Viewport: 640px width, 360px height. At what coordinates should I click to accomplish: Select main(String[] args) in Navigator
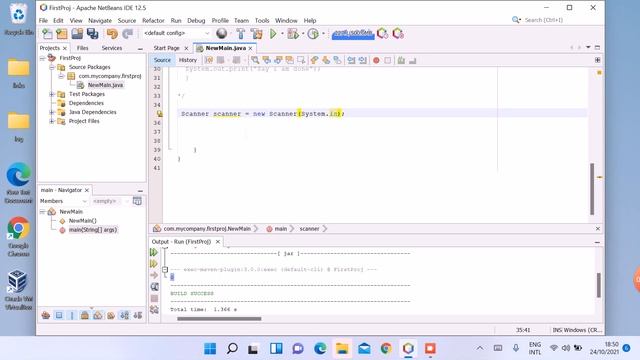click(x=93, y=230)
